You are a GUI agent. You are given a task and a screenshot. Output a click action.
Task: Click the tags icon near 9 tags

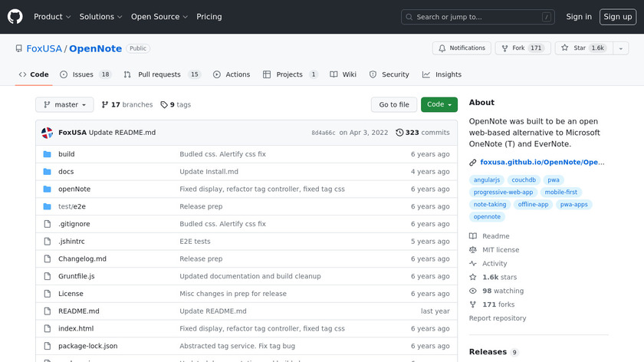(163, 105)
